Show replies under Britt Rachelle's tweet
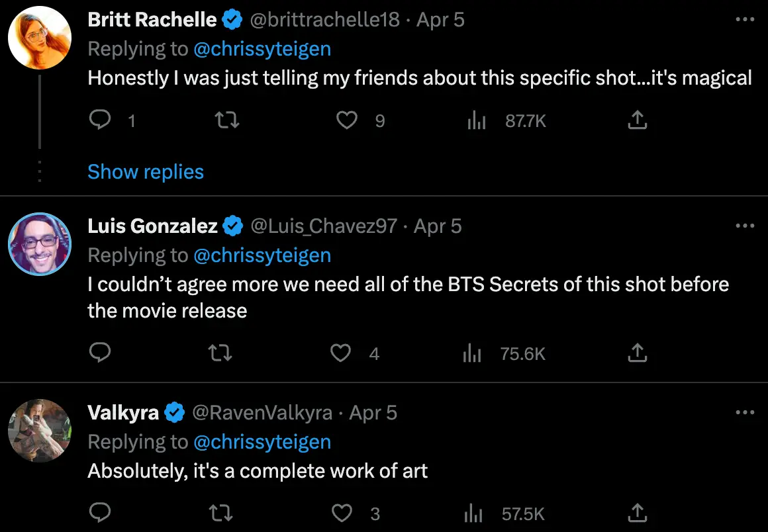The width and height of the screenshot is (768, 532). [x=145, y=171]
